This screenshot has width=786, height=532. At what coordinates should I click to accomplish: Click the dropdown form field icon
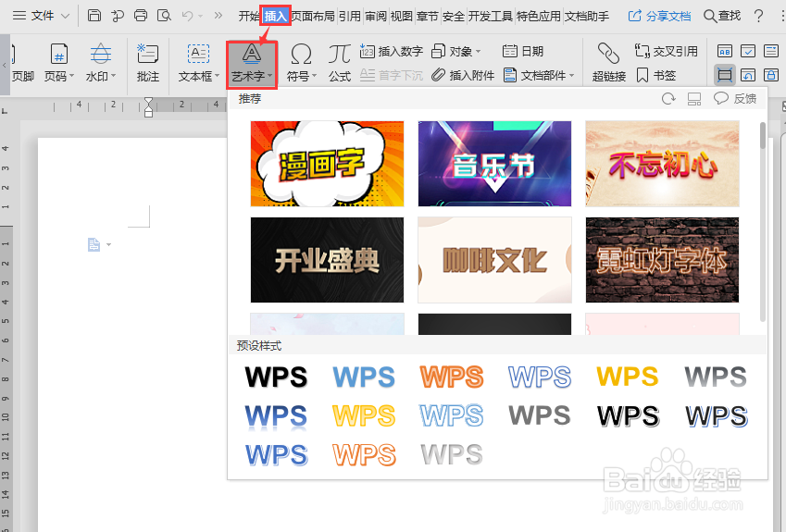tap(771, 51)
